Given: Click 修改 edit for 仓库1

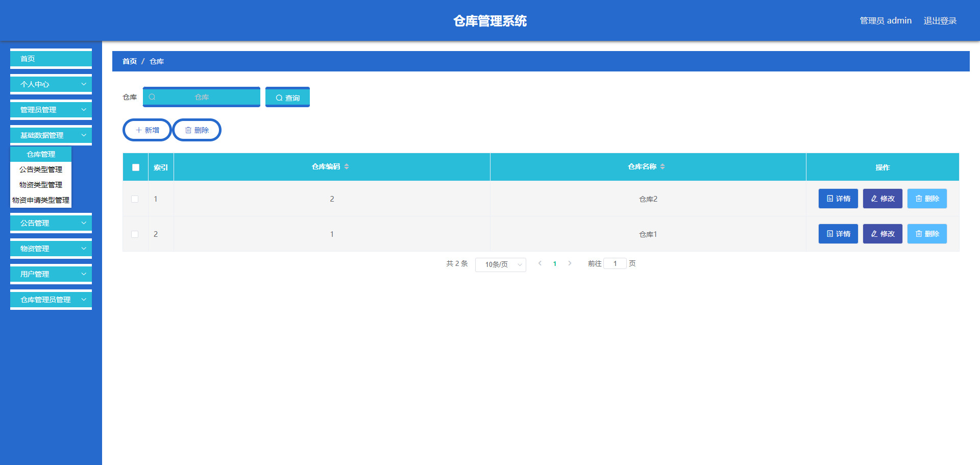Looking at the screenshot, I should click(x=883, y=234).
